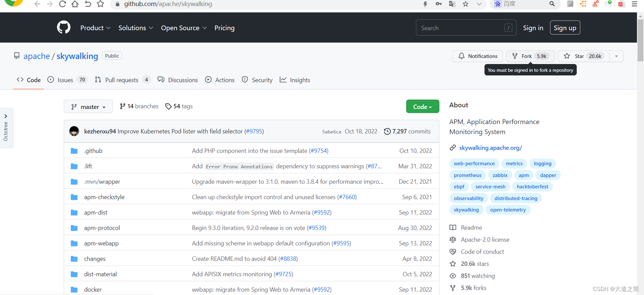Click the open-telemetry topic tag
Viewport: 644px width, 295px height.
[x=508, y=210]
